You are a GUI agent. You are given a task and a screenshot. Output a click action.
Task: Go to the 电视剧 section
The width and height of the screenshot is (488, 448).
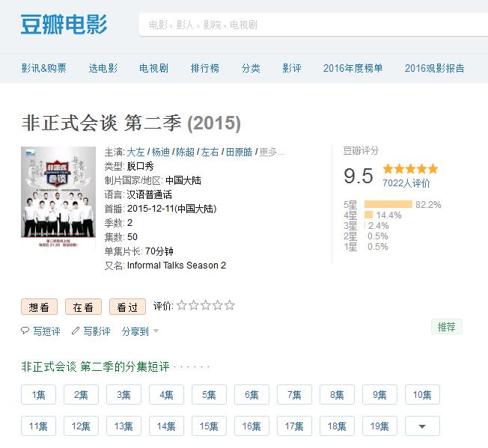(153, 68)
